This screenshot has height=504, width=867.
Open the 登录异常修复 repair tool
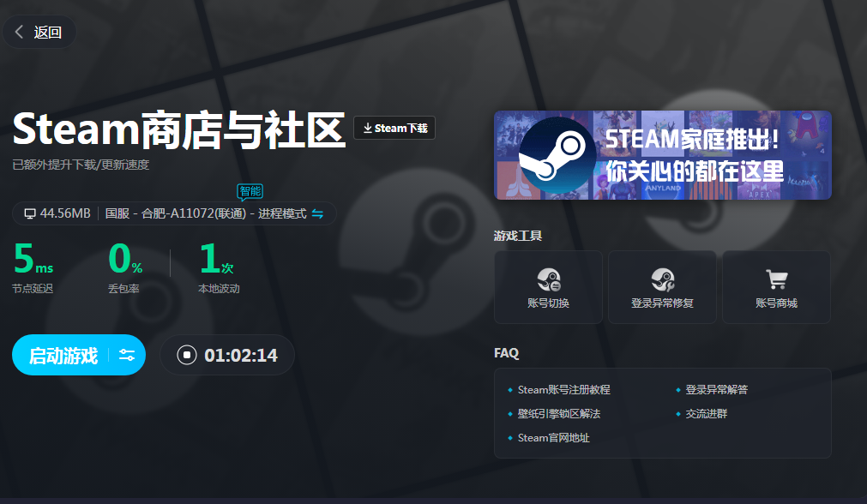pyautogui.click(x=662, y=287)
